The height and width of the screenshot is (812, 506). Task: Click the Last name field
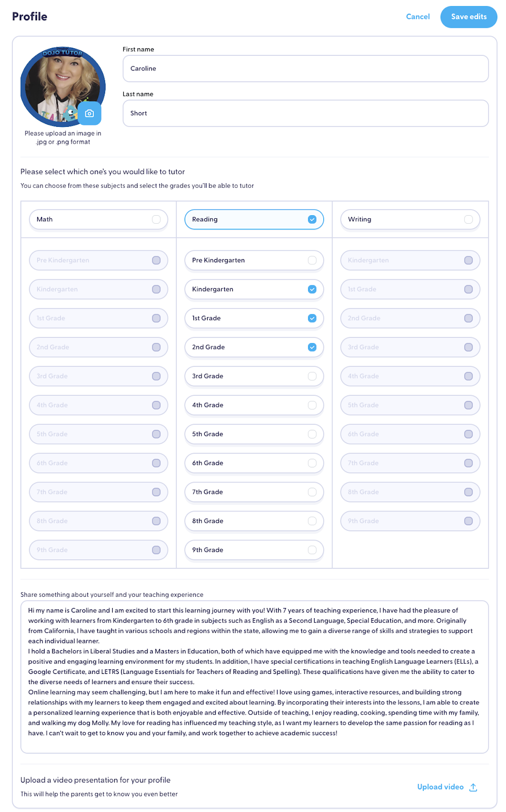click(x=306, y=113)
